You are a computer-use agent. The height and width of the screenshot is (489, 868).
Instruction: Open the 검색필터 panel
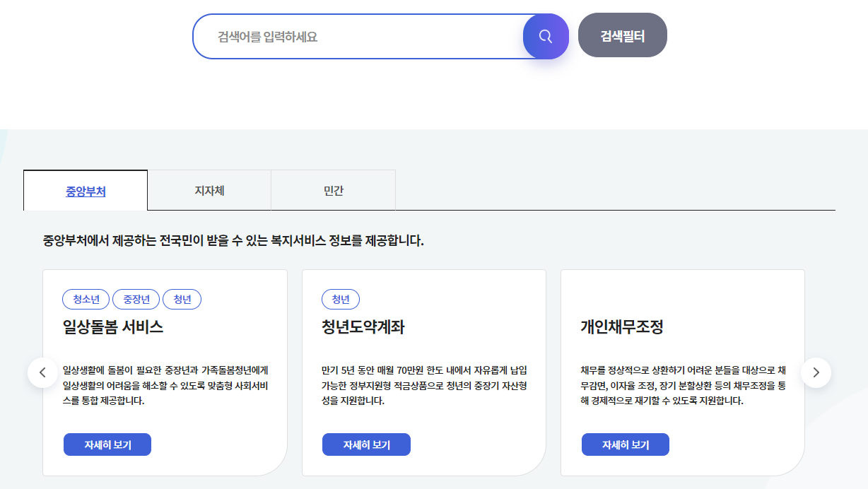pyautogui.click(x=621, y=34)
